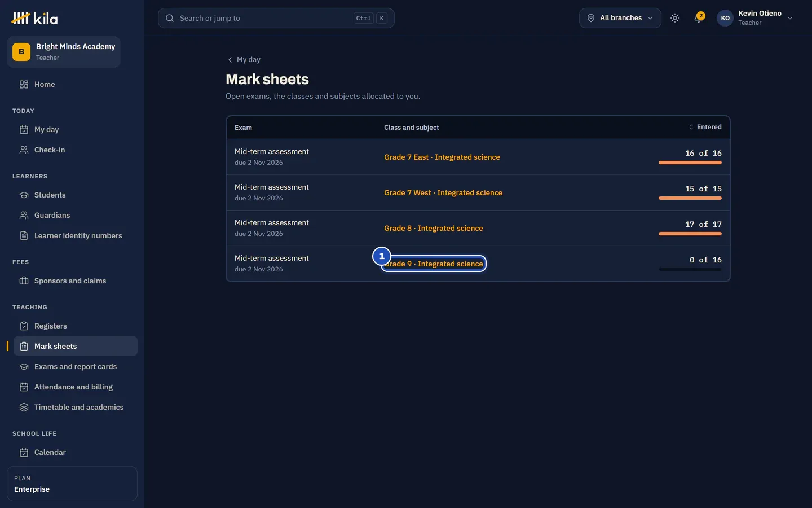Click the Mark sheets page heading

coord(267,79)
